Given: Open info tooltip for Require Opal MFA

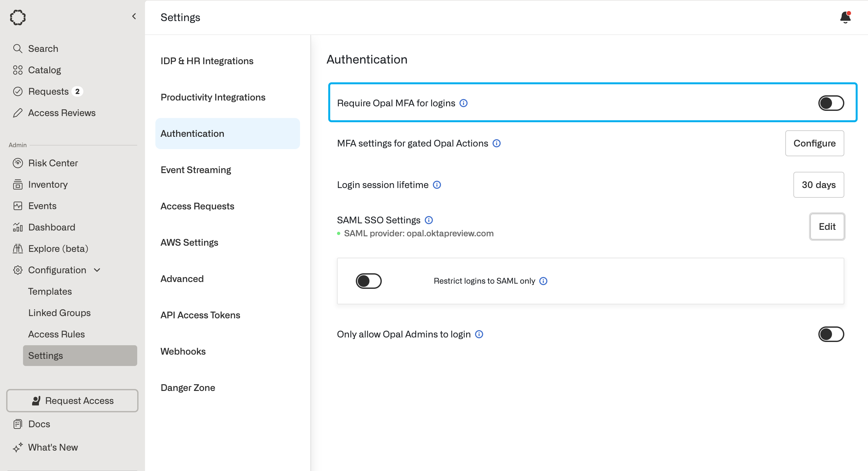Looking at the screenshot, I should tap(463, 103).
